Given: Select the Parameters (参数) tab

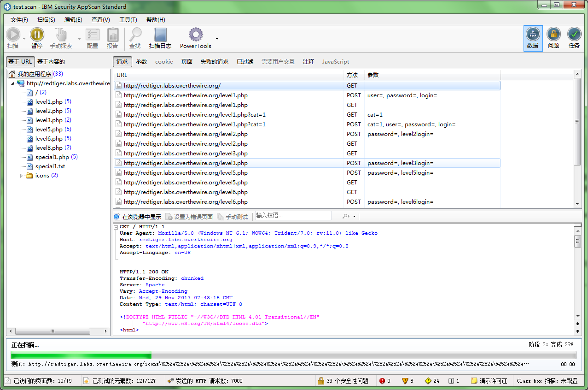Looking at the screenshot, I should tap(141, 62).
